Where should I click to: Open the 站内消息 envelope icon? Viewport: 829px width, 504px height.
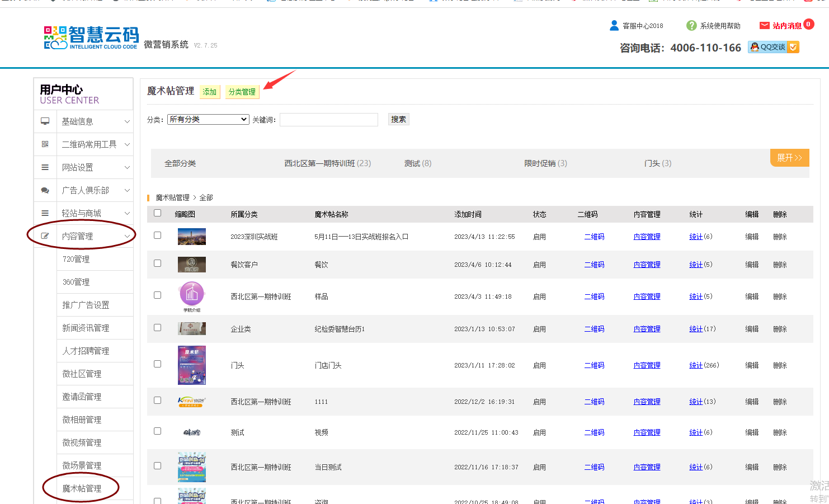pos(764,26)
